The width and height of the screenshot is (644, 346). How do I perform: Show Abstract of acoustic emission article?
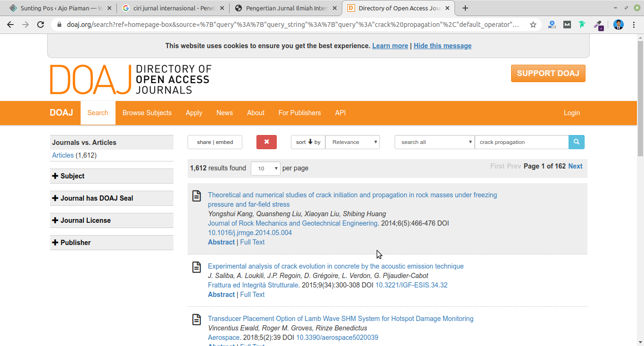pyautogui.click(x=221, y=295)
